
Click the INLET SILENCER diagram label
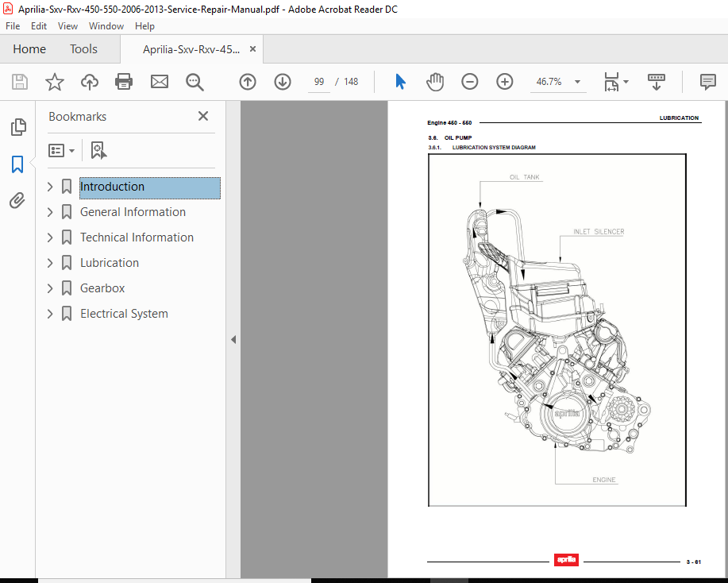tap(599, 231)
